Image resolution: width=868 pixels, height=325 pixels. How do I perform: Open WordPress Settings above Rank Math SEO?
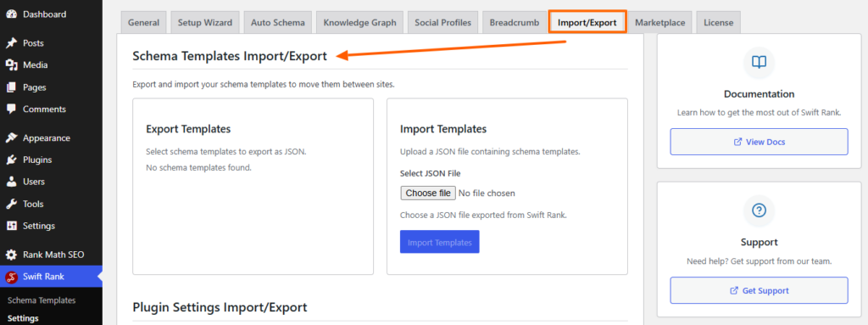[51, 227]
